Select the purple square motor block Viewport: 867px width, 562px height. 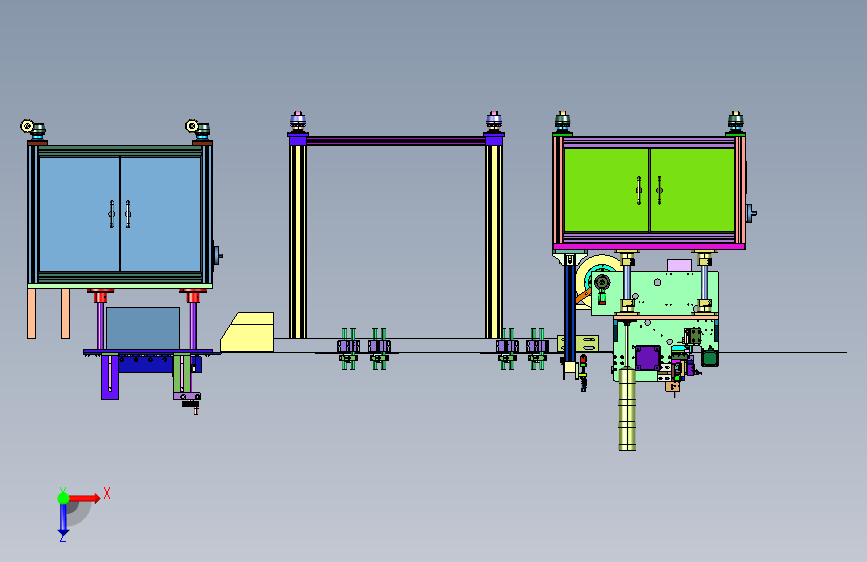pos(647,358)
